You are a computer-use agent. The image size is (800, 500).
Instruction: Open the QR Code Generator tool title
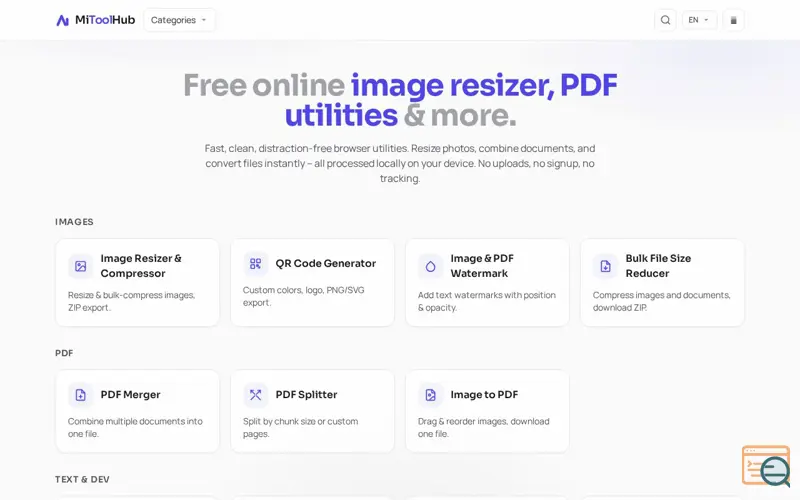pyautogui.click(x=326, y=263)
